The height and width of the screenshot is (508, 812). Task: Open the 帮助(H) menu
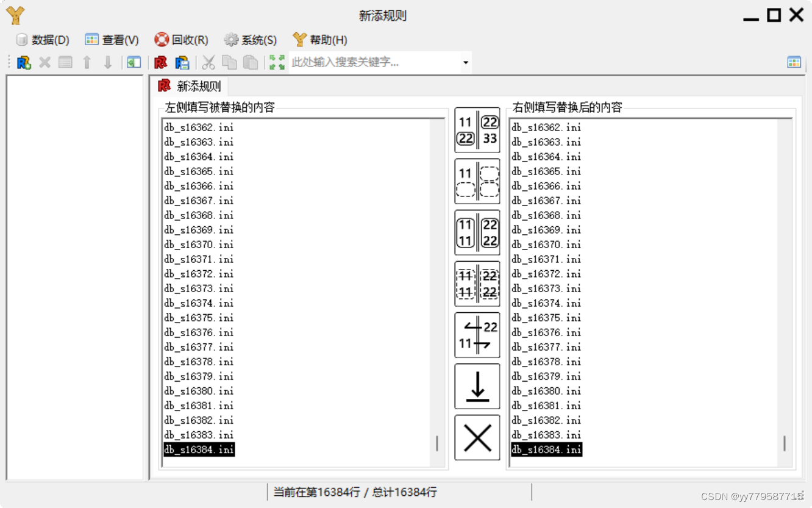click(320, 40)
